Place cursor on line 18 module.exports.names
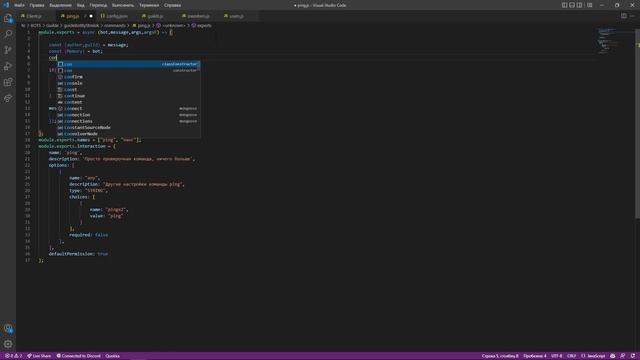 click(x=90, y=140)
